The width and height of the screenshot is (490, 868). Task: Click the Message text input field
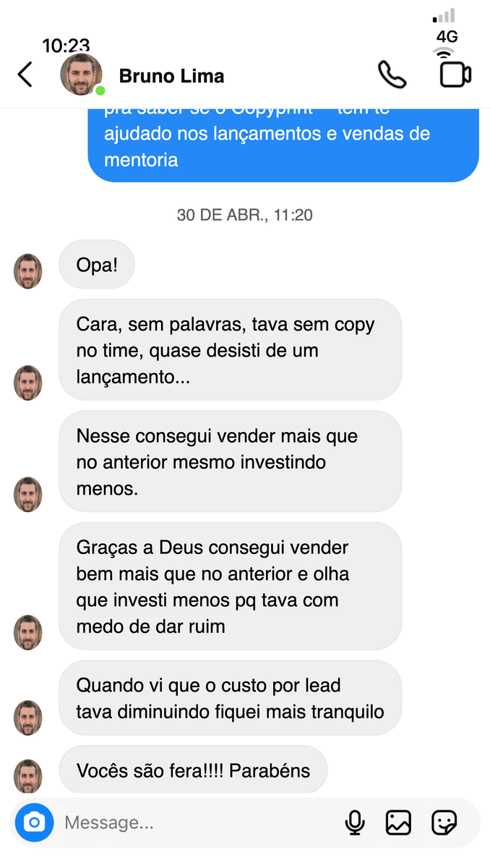point(195,822)
